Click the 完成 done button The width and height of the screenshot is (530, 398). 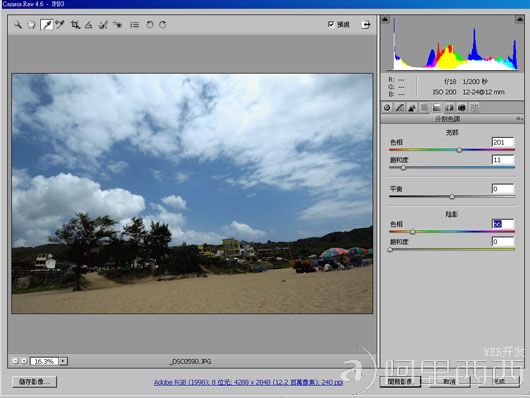(499, 381)
